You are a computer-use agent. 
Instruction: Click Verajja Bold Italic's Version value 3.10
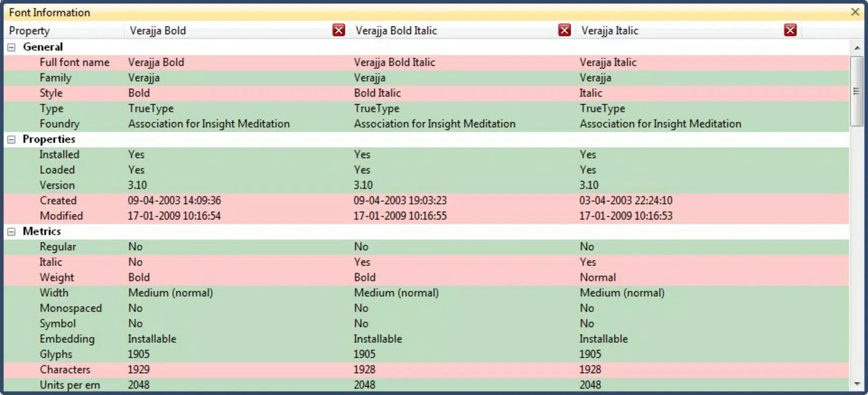[x=363, y=185]
